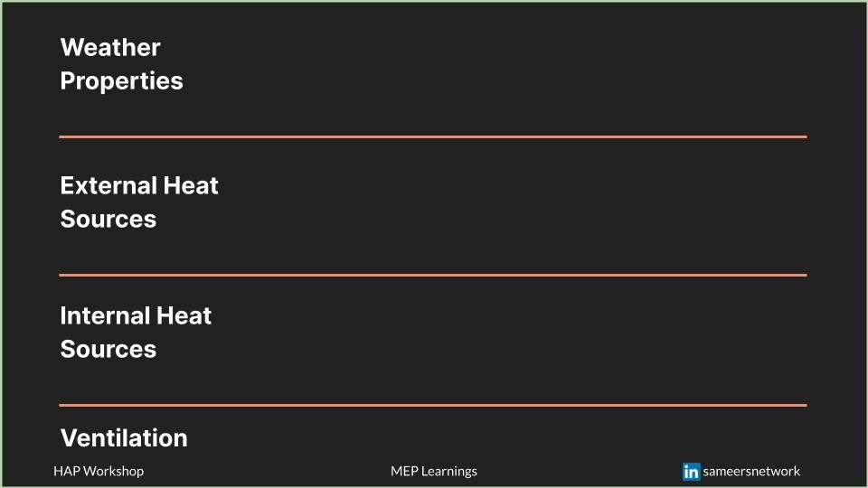
Task: Click 'MEP' in the center footer
Action: tap(404, 472)
